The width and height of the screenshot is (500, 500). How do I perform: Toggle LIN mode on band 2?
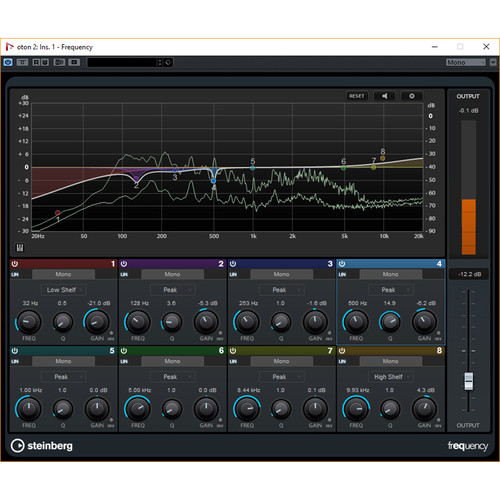coord(124,275)
